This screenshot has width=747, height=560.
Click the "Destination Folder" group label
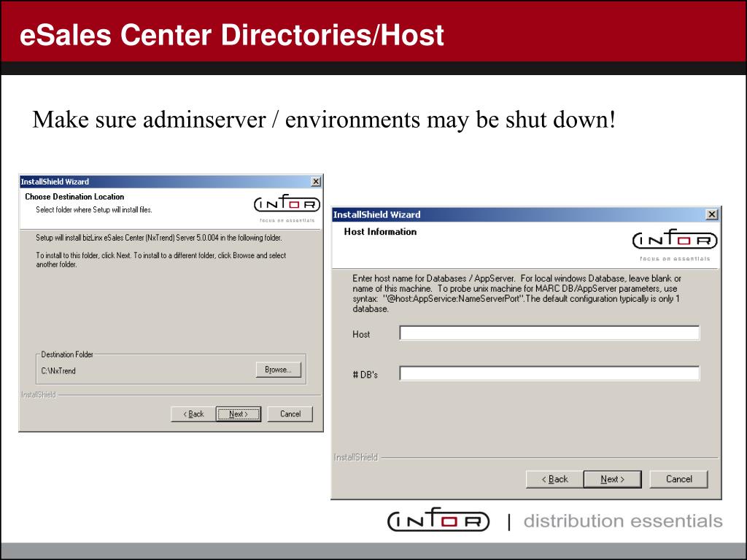click(x=67, y=354)
